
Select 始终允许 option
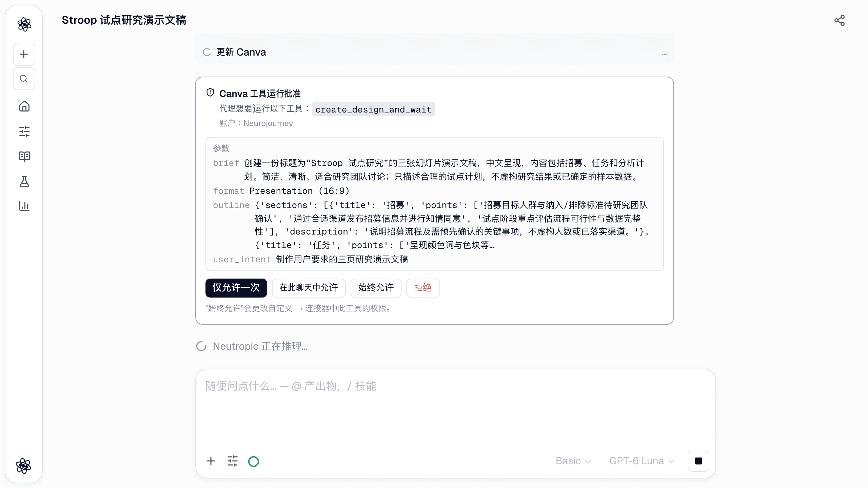pos(376,288)
